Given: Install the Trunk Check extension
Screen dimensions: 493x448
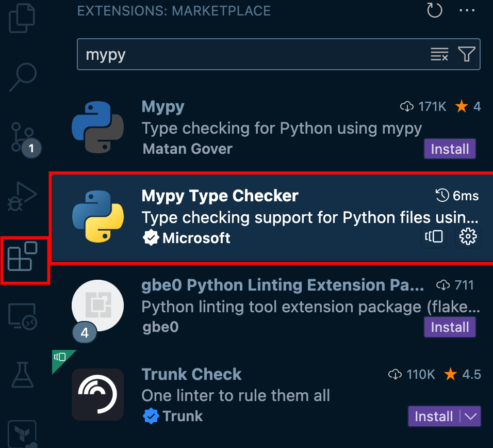Looking at the screenshot, I should click(x=434, y=416).
